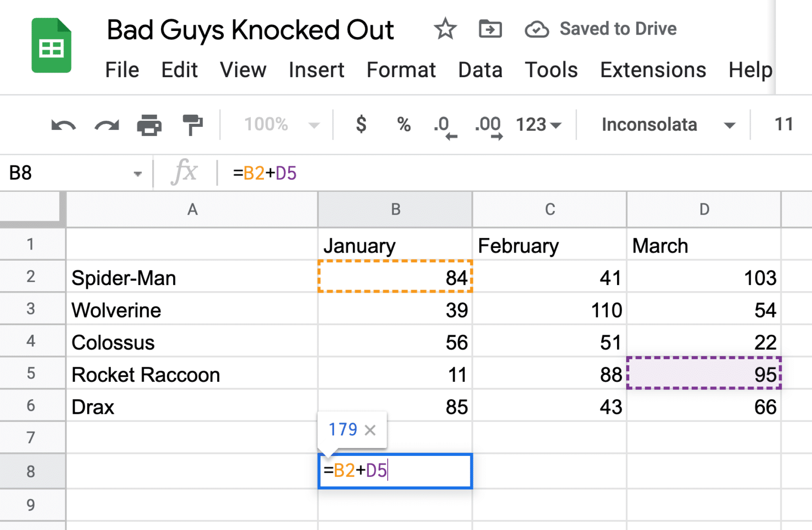The height and width of the screenshot is (530, 812).
Task: Select column C header
Action: pyautogui.click(x=550, y=209)
